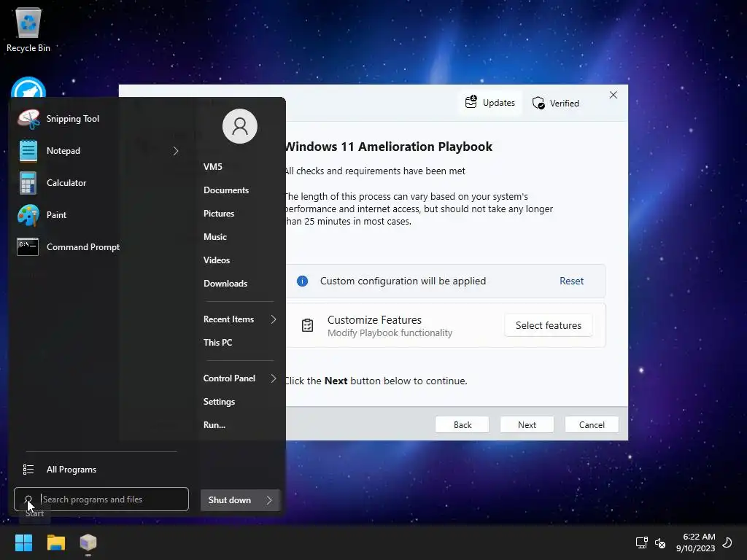The height and width of the screenshot is (560, 747).
Task: Click the Shut down button
Action: (x=230, y=500)
